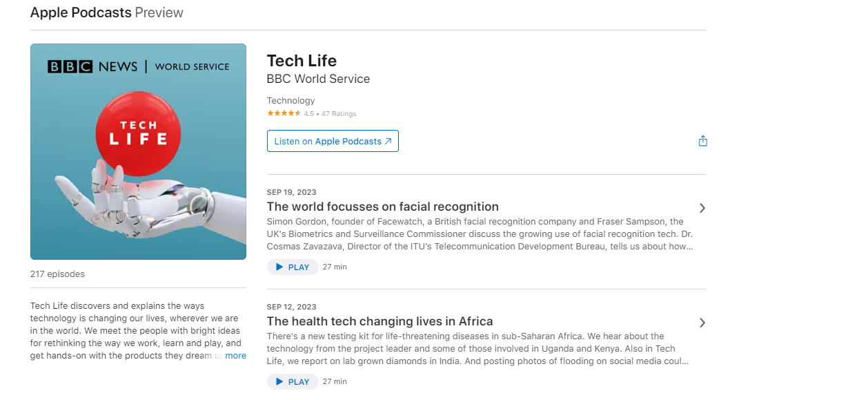
Task: Click the share icon near the Listen button
Action: point(702,140)
